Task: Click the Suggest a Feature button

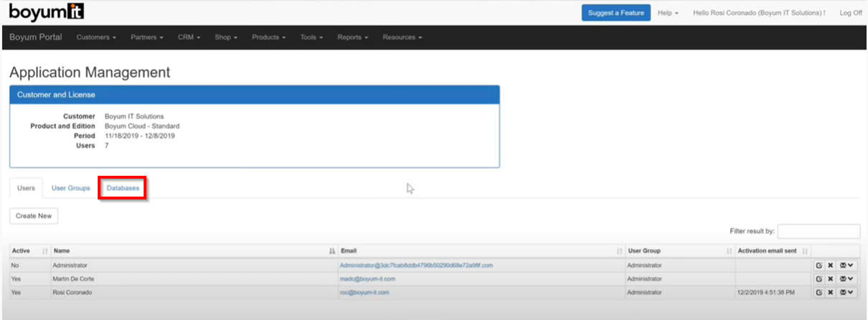Action: click(x=616, y=13)
